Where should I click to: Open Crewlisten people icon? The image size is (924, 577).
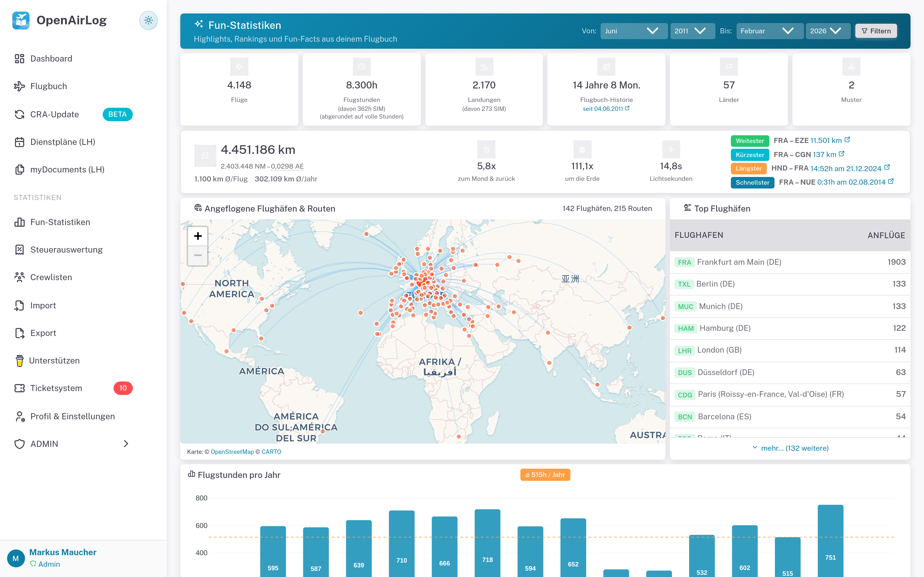pyautogui.click(x=20, y=277)
